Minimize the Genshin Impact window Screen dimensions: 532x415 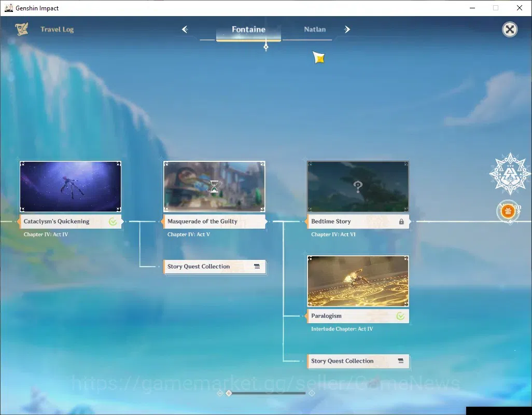point(472,8)
